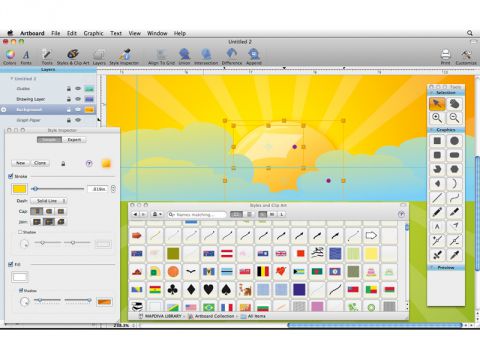Open the File menu

[56, 33]
